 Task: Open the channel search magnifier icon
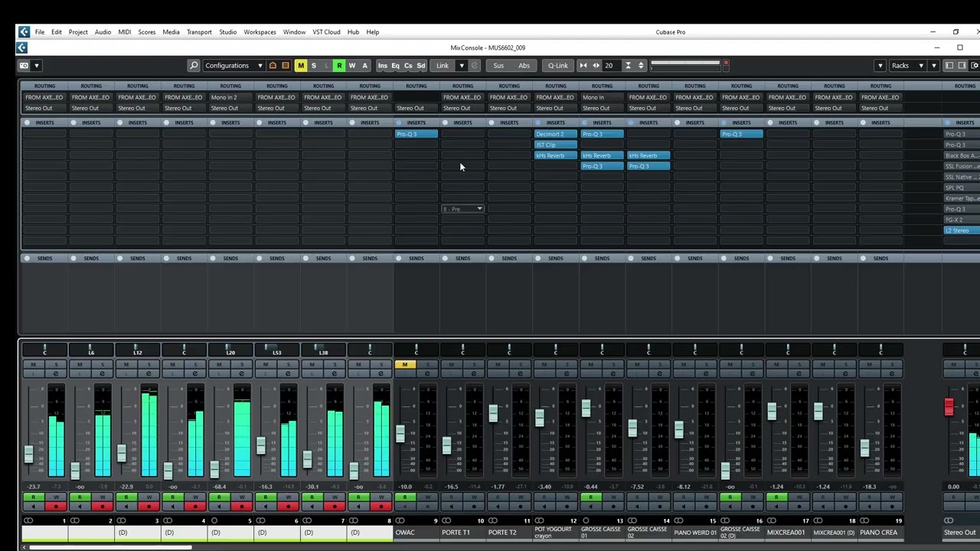click(194, 66)
